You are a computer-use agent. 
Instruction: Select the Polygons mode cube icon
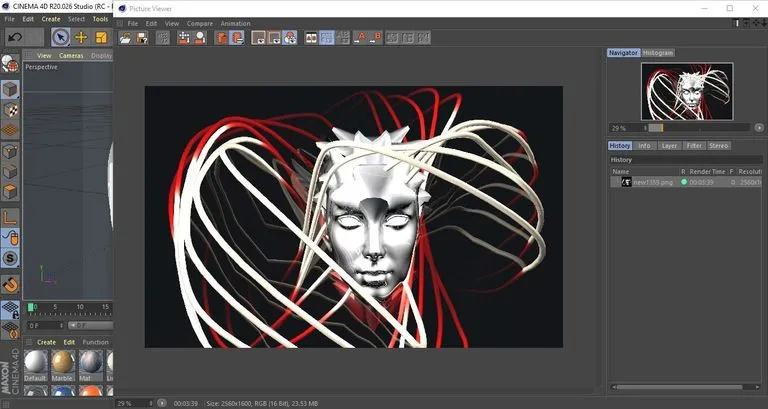coord(10,192)
